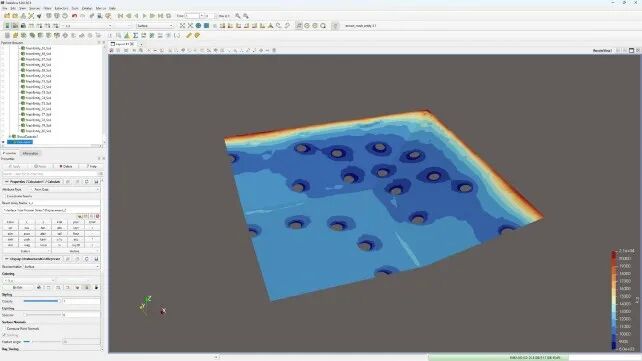Enable the Compute Point Normals checkbox
The width and height of the screenshot is (642, 361).
click(4, 329)
